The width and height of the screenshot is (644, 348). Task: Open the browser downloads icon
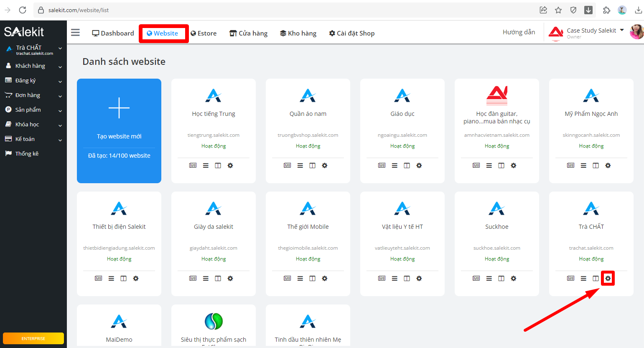pyautogui.click(x=639, y=10)
